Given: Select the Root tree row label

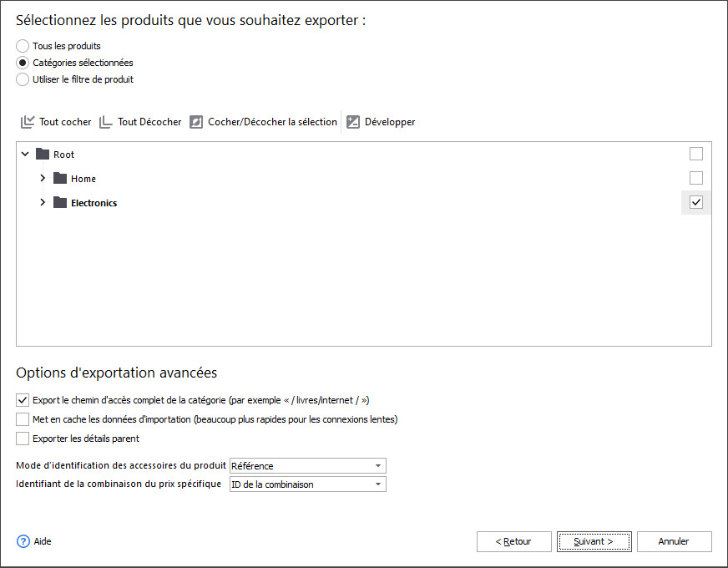Looking at the screenshot, I should point(63,155).
